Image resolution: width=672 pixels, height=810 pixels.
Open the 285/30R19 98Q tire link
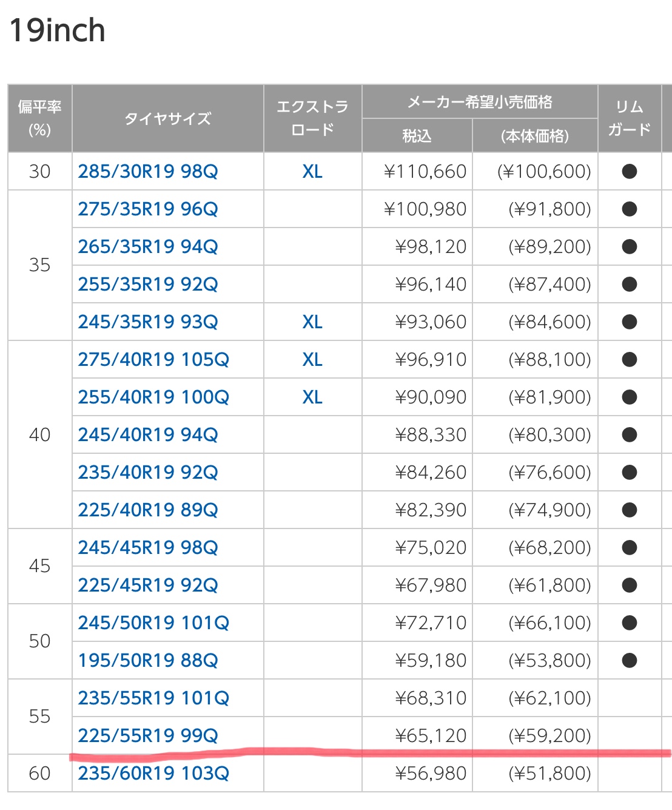pos(147,172)
